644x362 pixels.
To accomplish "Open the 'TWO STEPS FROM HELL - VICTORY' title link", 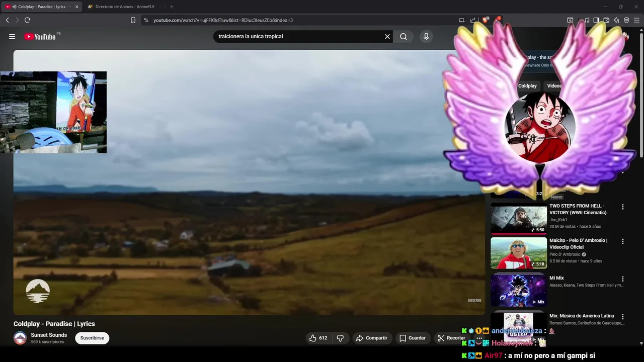I will 578,209.
